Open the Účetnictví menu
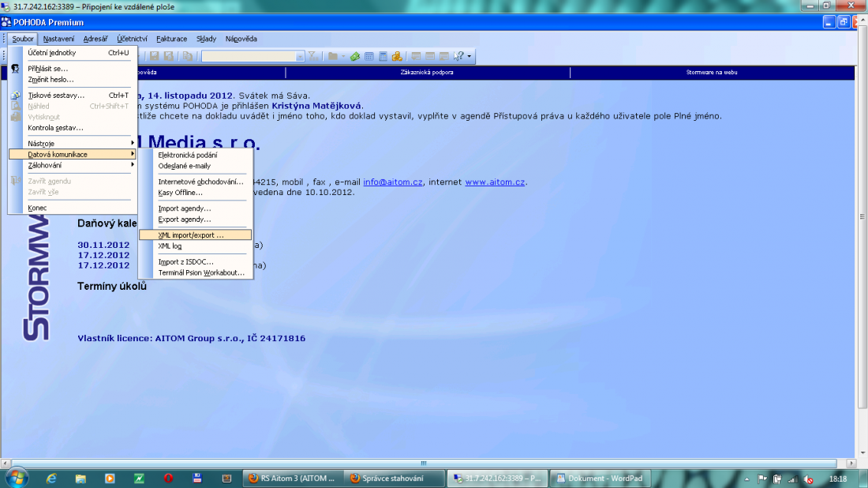Image resolution: width=868 pixels, height=488 pixels. (x=132, y=39)
